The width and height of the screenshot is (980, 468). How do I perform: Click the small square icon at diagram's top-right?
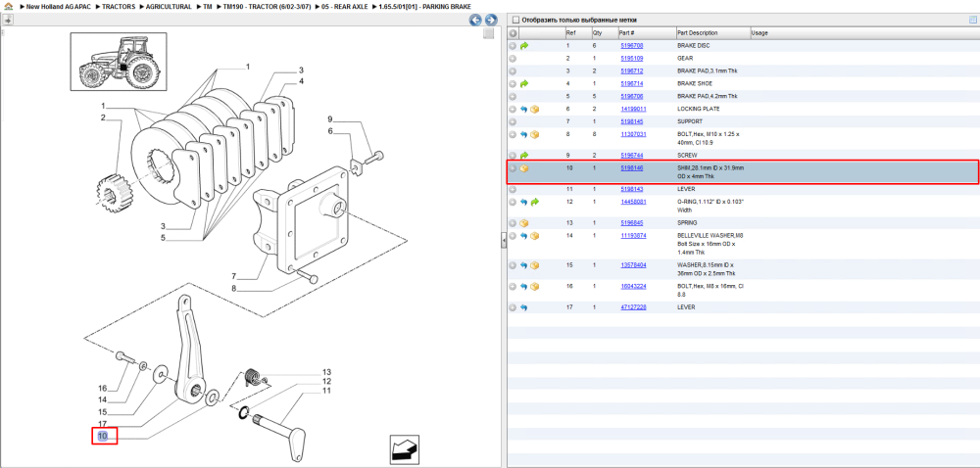(489, 33)
